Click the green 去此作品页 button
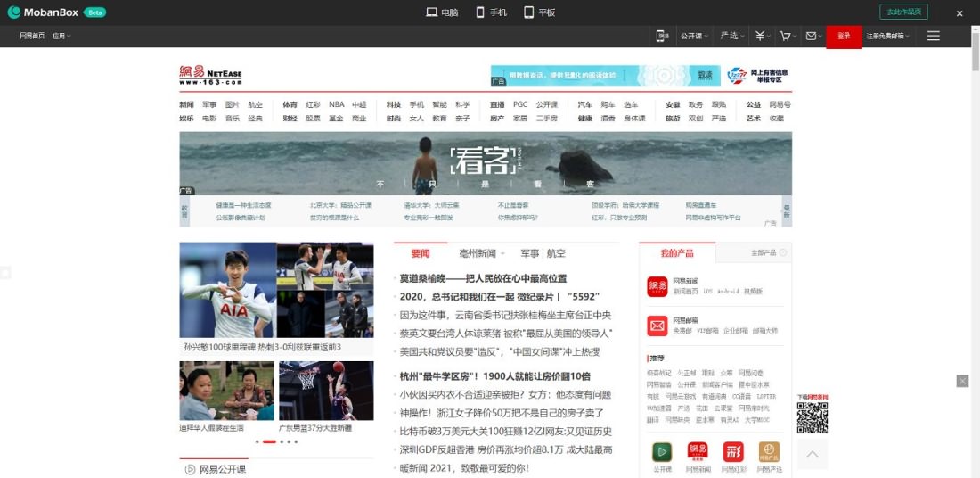 click(x=903, y=12)
